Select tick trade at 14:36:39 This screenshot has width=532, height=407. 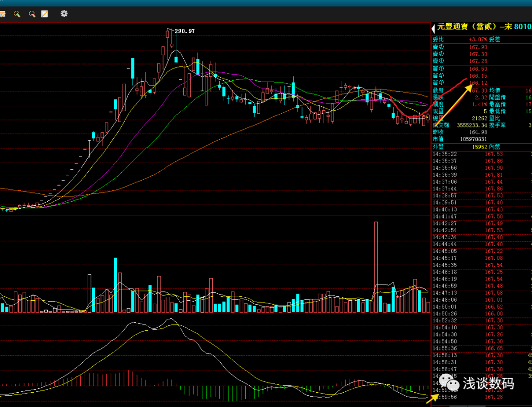coord(481,175)
